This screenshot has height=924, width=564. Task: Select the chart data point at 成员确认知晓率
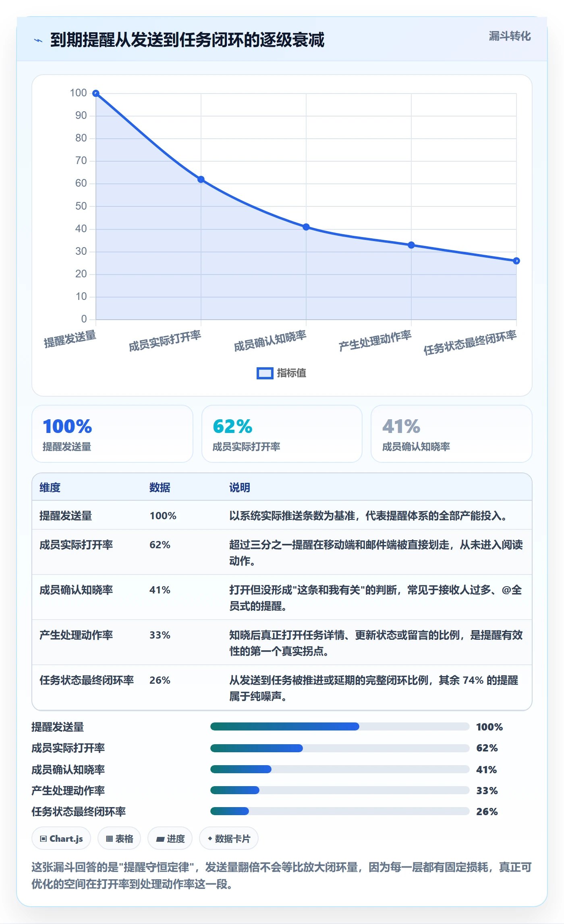(306, 227)
